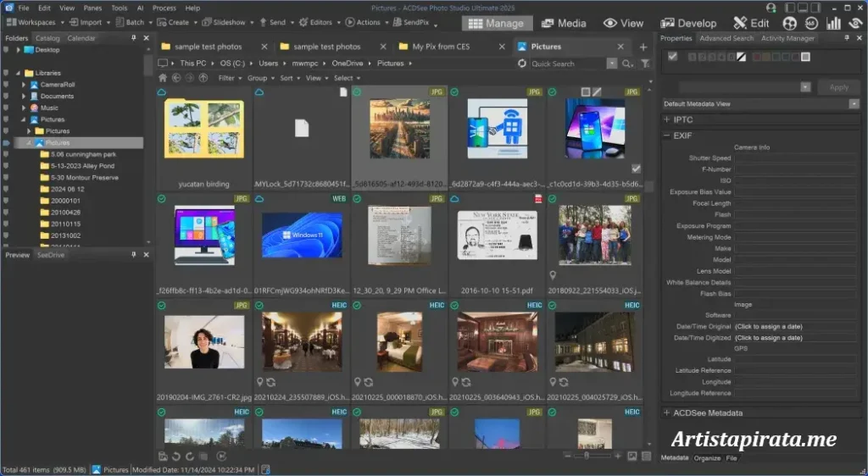Screen dimensions: 868x476
Task: Open the Group dropdown
Action: (260, 78)
